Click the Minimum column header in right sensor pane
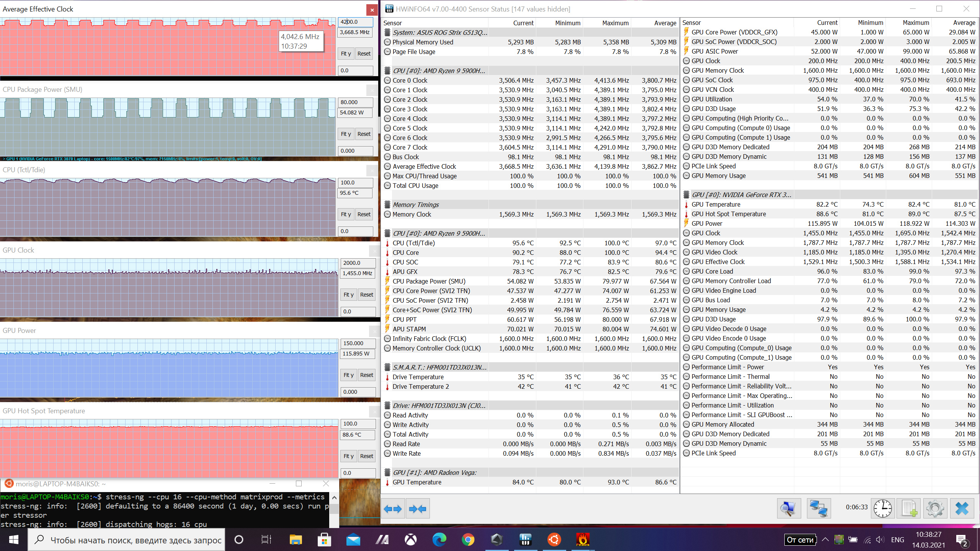Image resolution: width=980 pixels, height=551 pixels. point(862,23)
